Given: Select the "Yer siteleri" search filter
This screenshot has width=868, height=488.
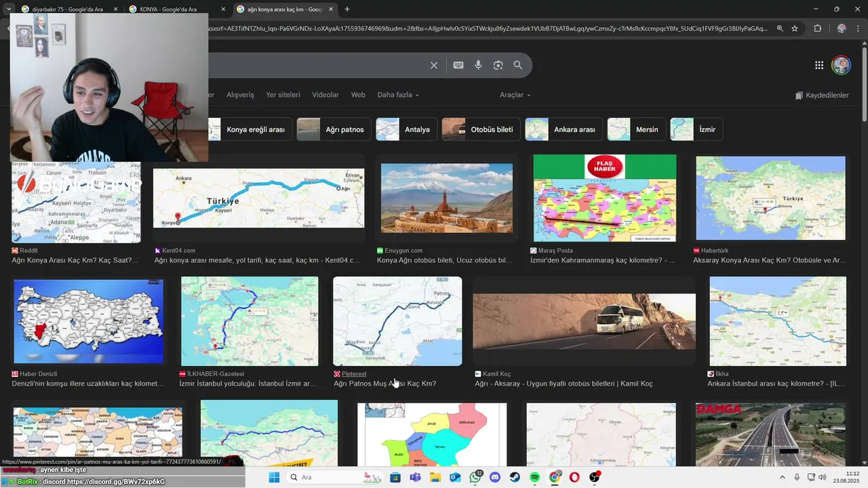Looking at the screenshot, I should coord(283,95).
